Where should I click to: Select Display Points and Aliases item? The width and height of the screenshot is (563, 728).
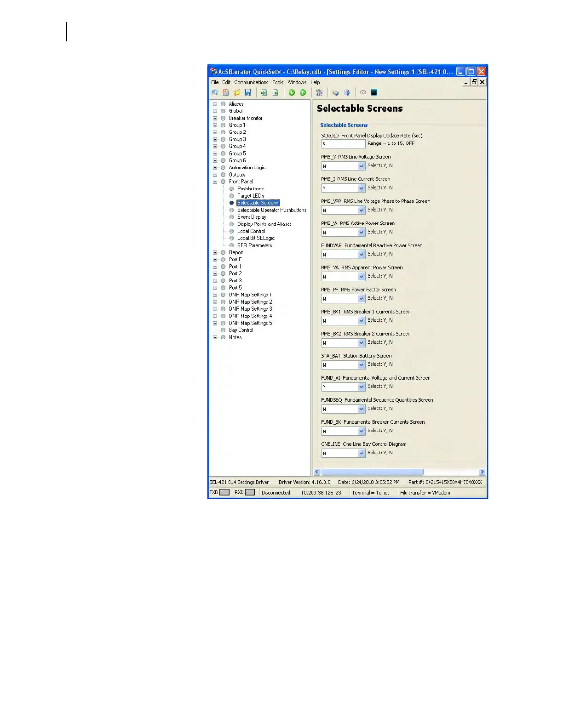coord(264,224)
